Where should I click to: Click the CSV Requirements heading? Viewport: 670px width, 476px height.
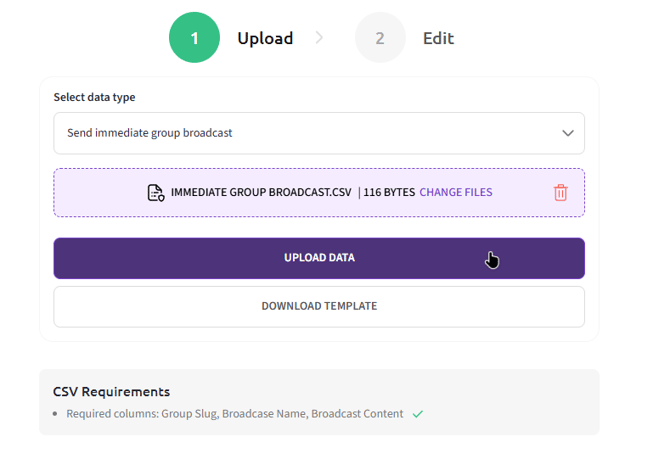[111, 391]
